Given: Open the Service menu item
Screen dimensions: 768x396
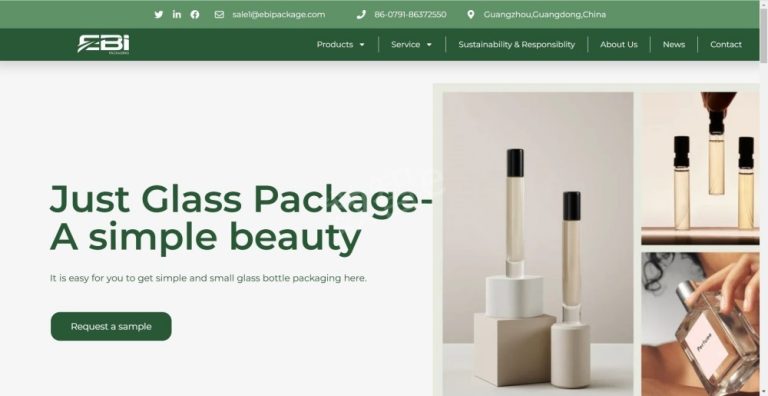Looking at the screenshot, I should (x=406, y=45).
